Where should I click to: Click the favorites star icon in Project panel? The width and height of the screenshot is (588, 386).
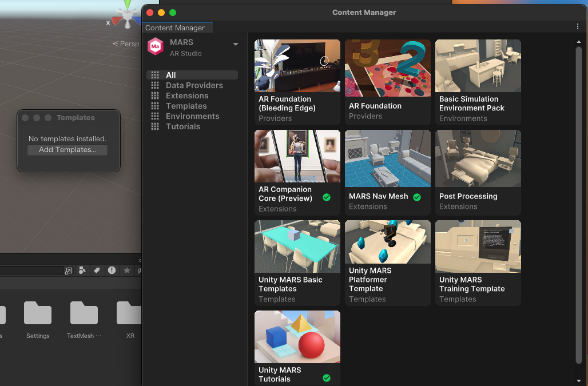[x=127, y=270]
